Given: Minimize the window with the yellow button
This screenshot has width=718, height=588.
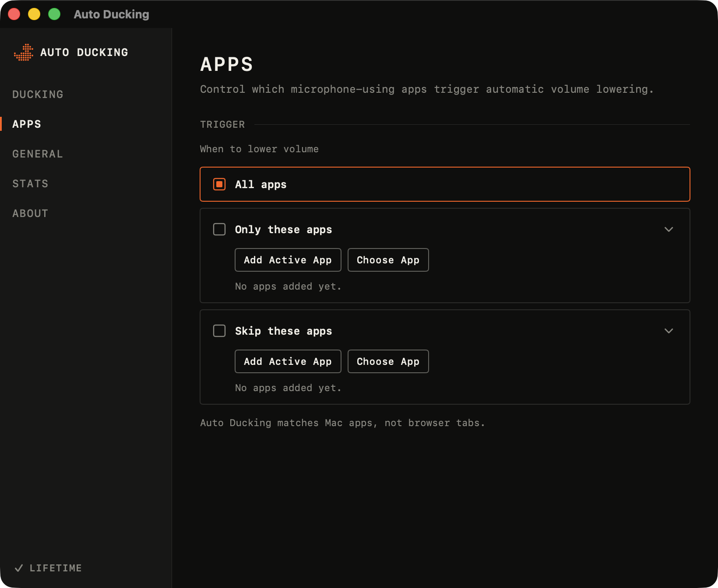Looking at the screenshot, I should 34,14.
